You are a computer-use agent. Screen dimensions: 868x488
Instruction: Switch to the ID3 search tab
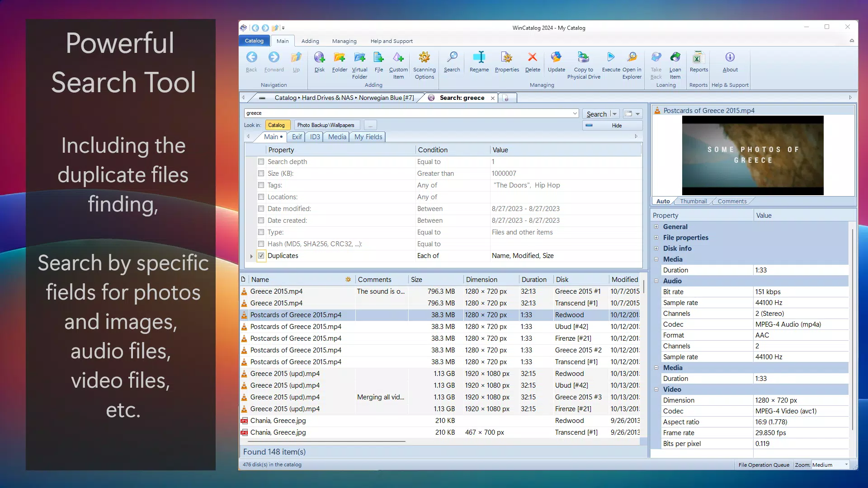(315, 137)
